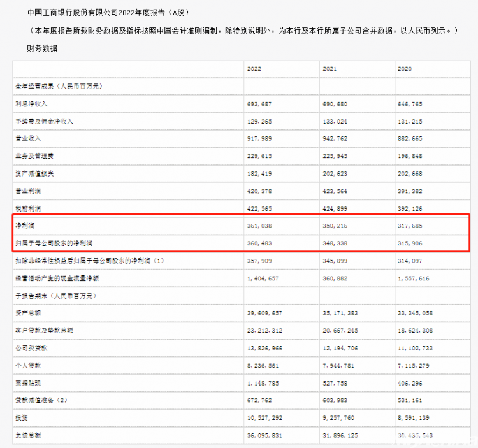Image resolution: width=478 pixels, height=448 pixels.
Task: Click the value 10,527,292
Action: [264, 418]
